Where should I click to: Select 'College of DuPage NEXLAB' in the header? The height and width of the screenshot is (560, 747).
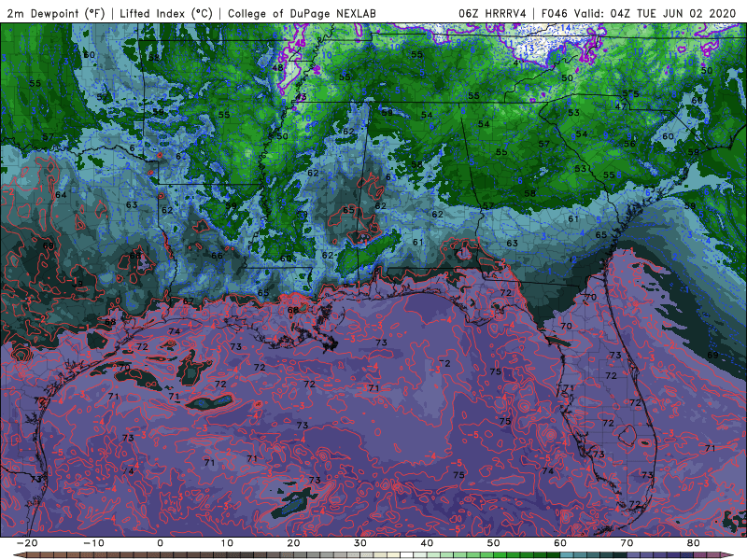pos(302,13)
